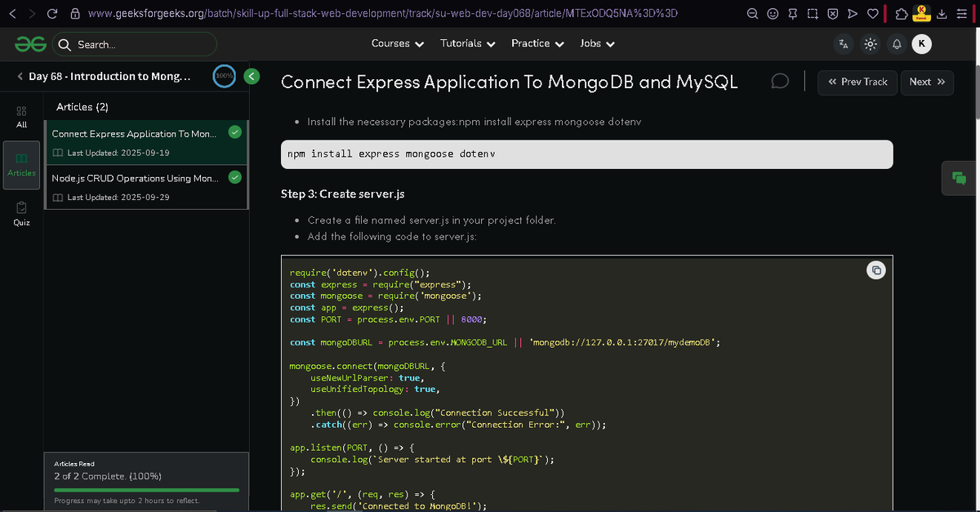Open the article comments bubble icon
Image resolution: width=980 pixels, height=512 pixels.
point(780,82)
